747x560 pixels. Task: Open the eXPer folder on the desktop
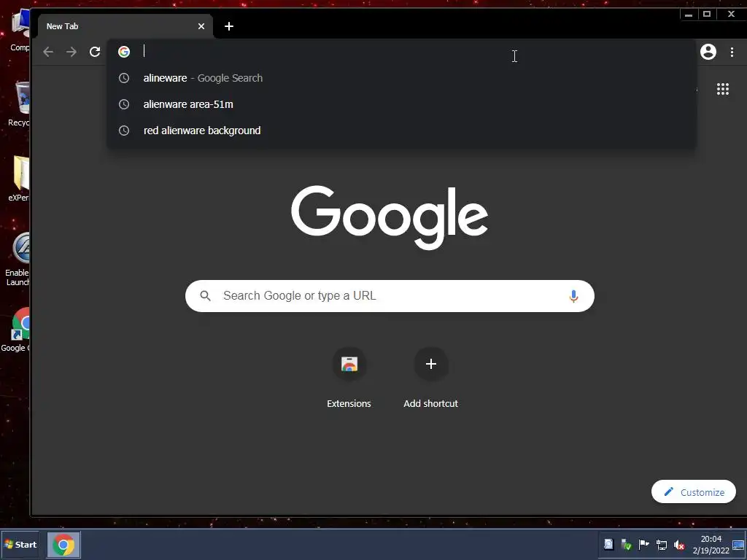tap(19, 179)
